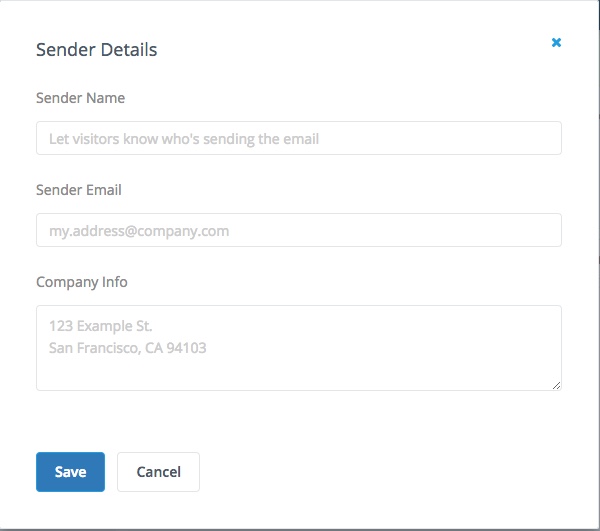Click the "San Francisco, CA 94103" placeholder line

tap(128, 348)
